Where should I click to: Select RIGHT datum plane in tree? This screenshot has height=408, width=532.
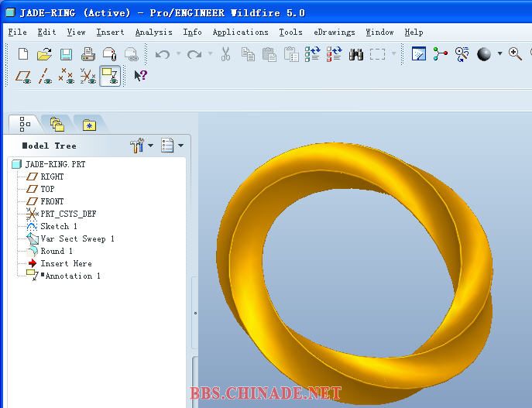45,177
